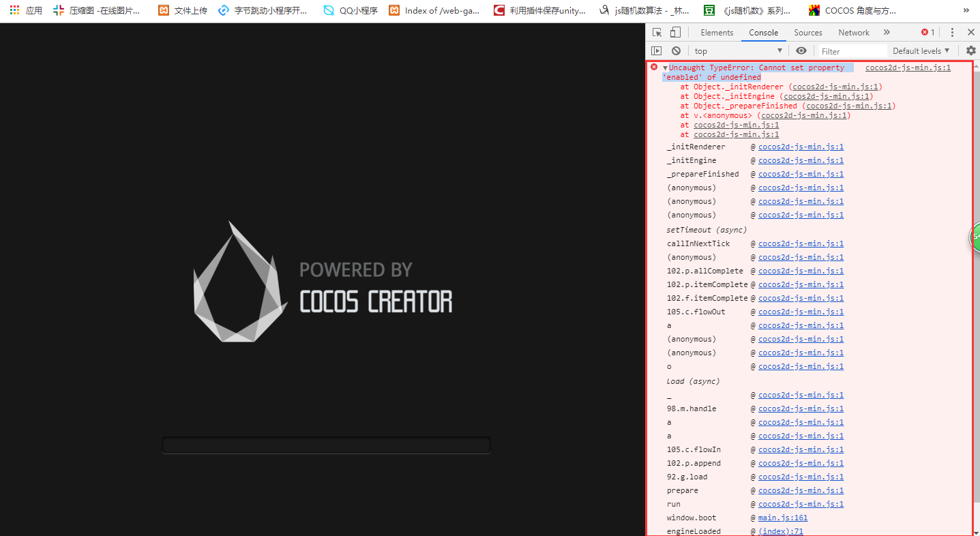This screenshot has width=980, height=536.
Task: Show more bookmarks via overflow chevron
Action: click(x=966, y=11)
